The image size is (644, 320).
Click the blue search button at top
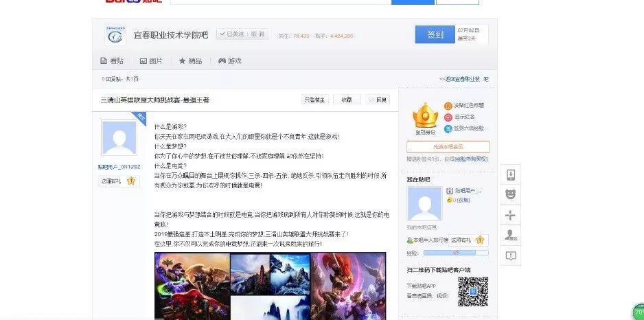[413, 2]
